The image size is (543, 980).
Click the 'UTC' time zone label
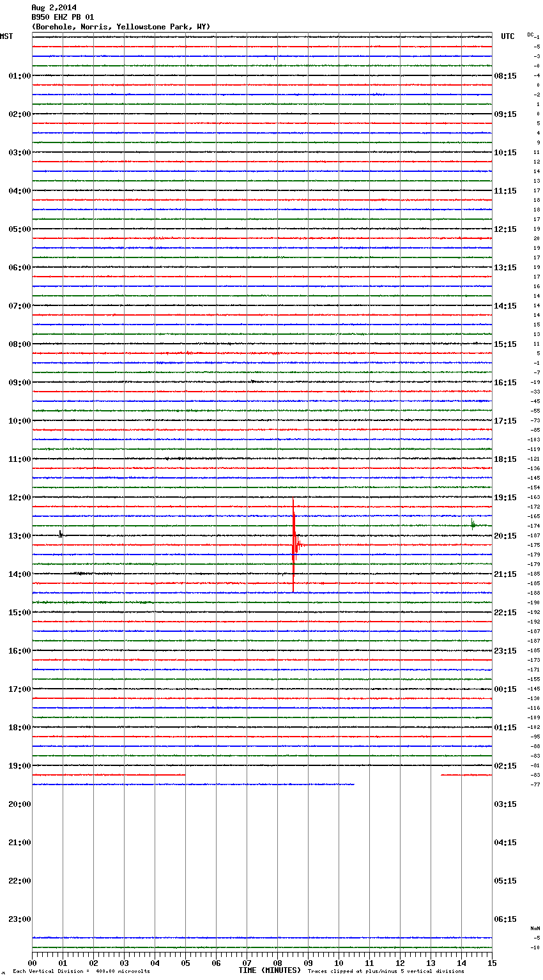507,36
